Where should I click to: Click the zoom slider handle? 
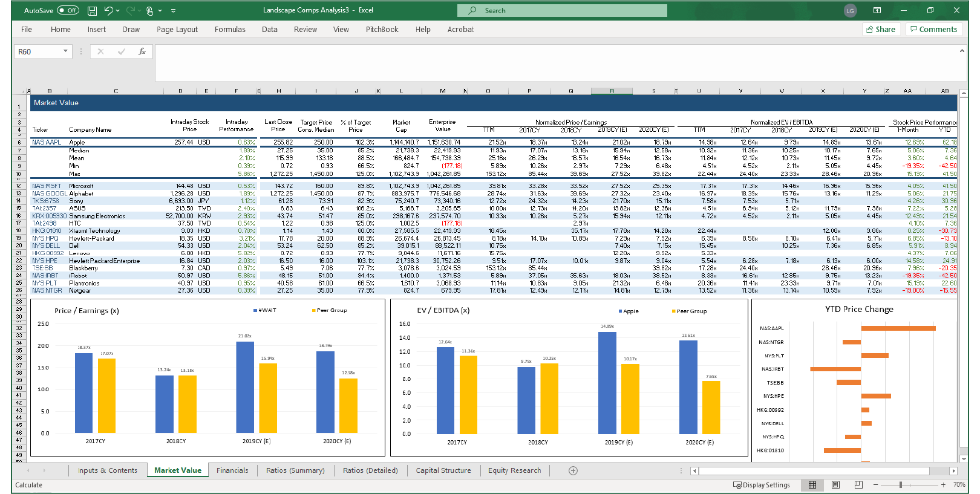click(901, 485)
